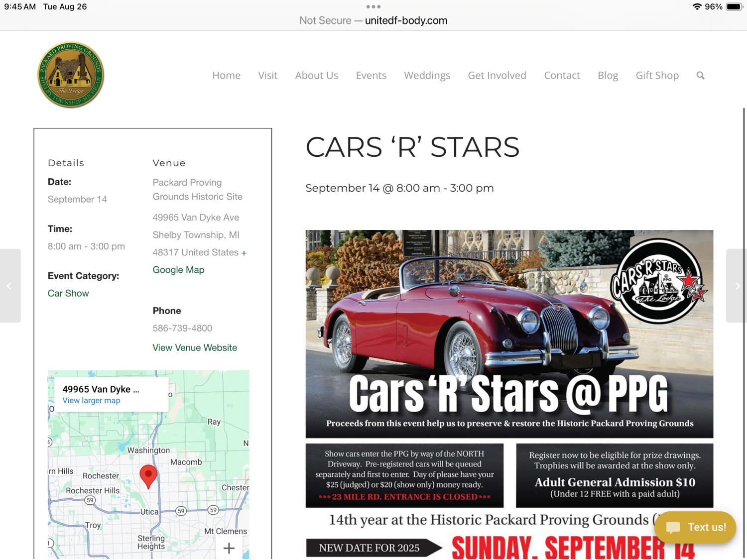The image size is (747, 560).
Task: Open the search magnifier icon in navigation
Action: [x=700, y=76]
